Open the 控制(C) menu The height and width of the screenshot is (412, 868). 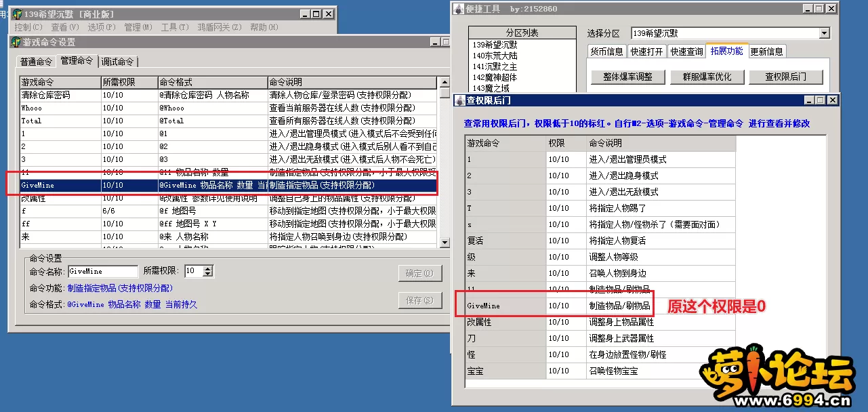28,27
